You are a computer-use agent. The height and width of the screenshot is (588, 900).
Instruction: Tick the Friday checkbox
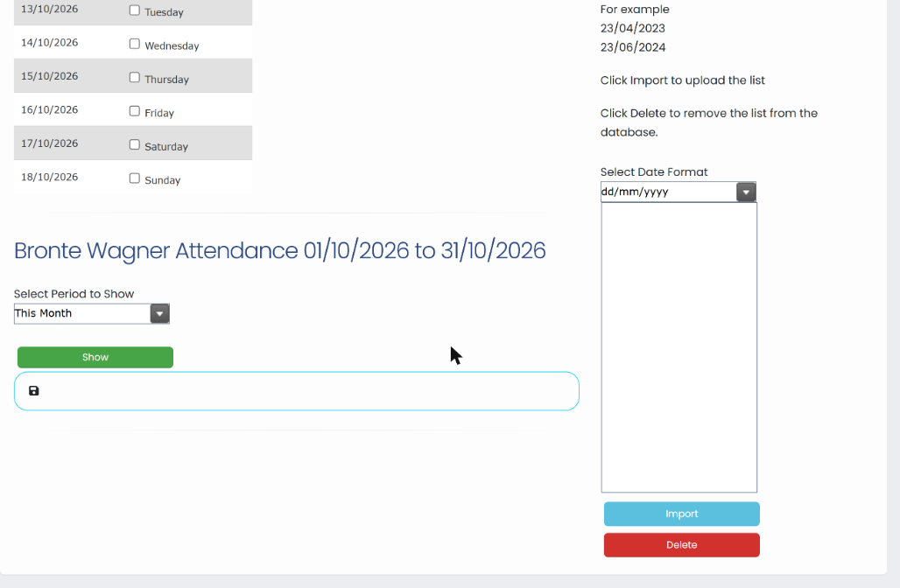click(134, 111)
